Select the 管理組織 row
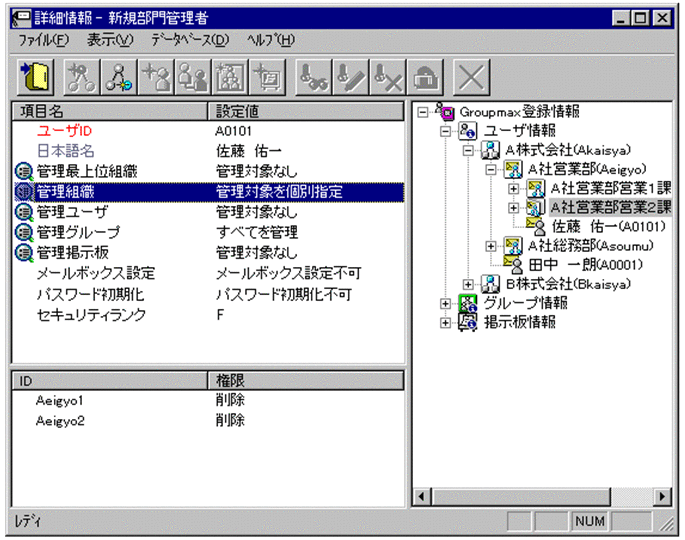Image resolution: width=685 pixels, height=540 pixels. point(209,192)
